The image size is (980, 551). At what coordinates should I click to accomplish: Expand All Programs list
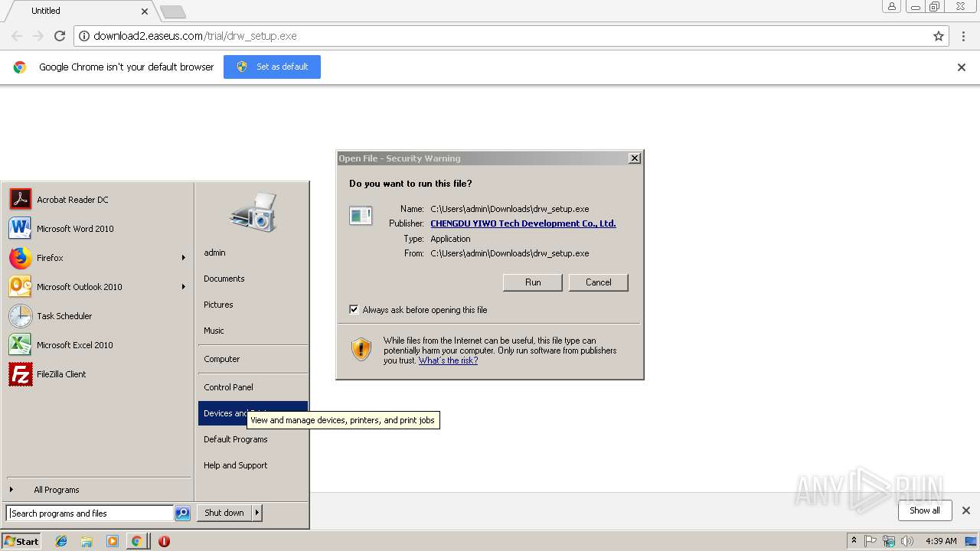97,490
